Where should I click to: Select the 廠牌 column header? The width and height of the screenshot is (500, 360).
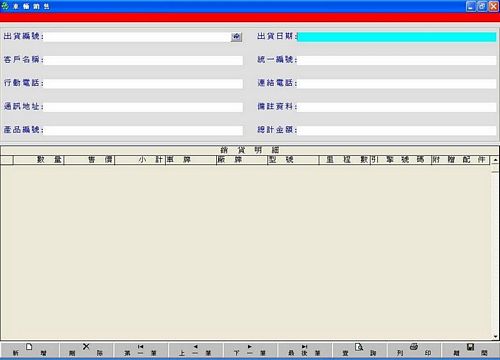(242, 160)
